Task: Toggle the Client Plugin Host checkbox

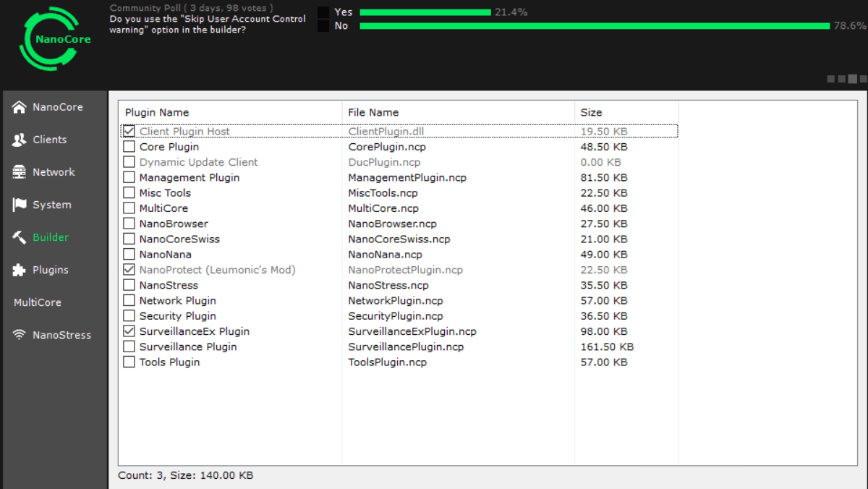Action: coord(129,131)
